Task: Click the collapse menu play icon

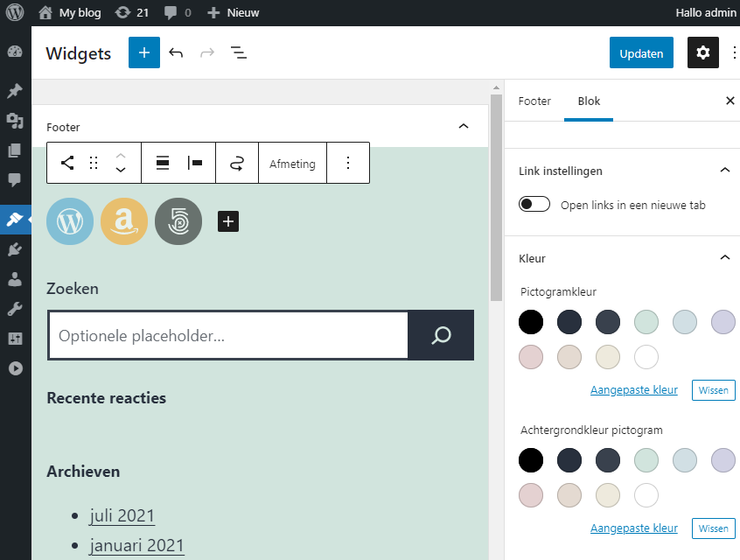Action: pos(15,368)
